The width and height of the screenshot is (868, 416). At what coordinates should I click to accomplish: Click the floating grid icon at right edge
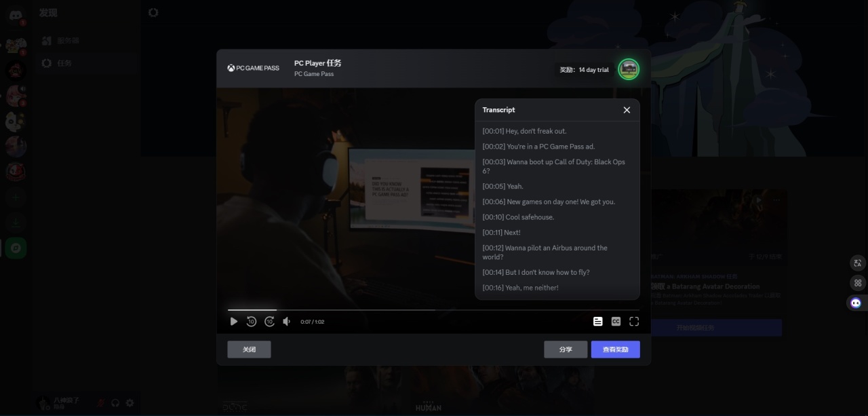[857, 283]
